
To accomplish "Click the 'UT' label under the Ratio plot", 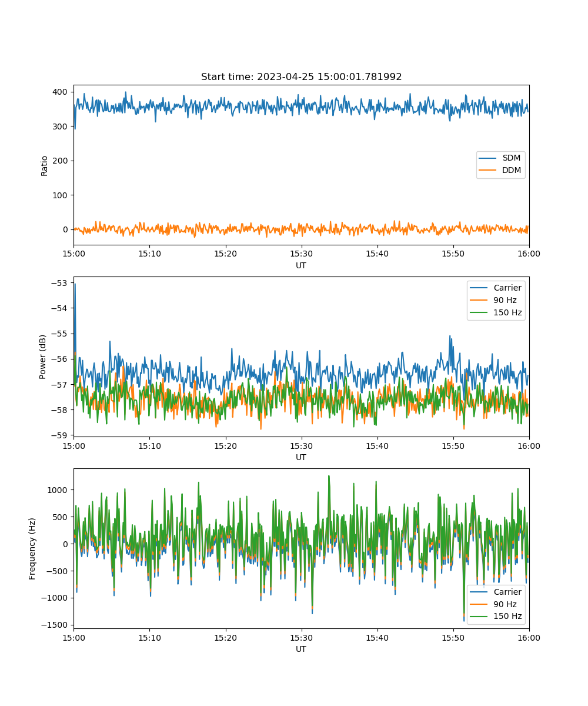I will 301,265.
